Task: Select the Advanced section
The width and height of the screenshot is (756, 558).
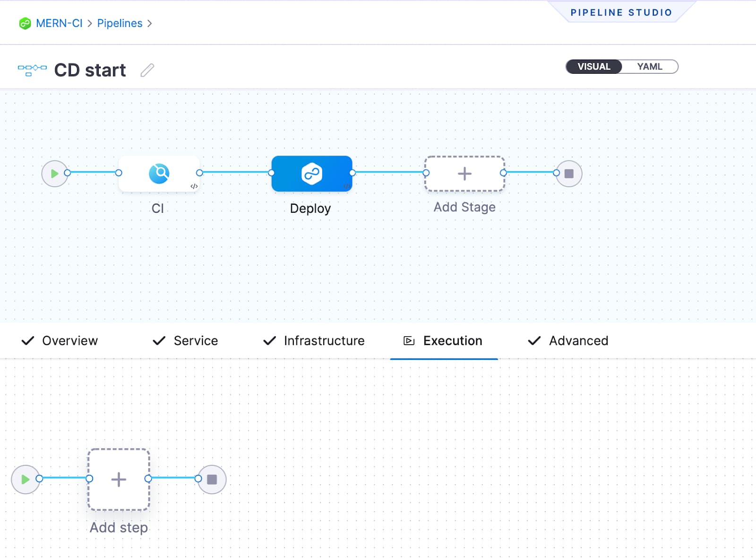Action: (x=578, y=340)
